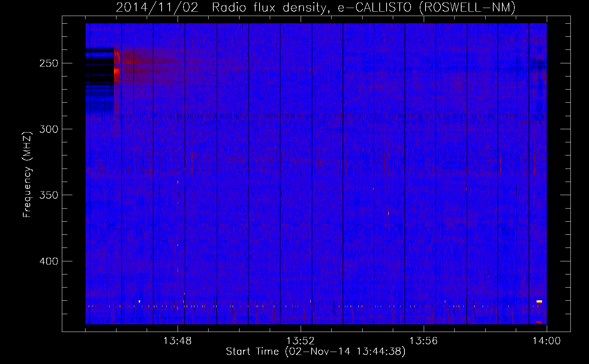Select the 350 frequency axis label
This screenshot has width=589, height=364.
[x=48, y=195]
